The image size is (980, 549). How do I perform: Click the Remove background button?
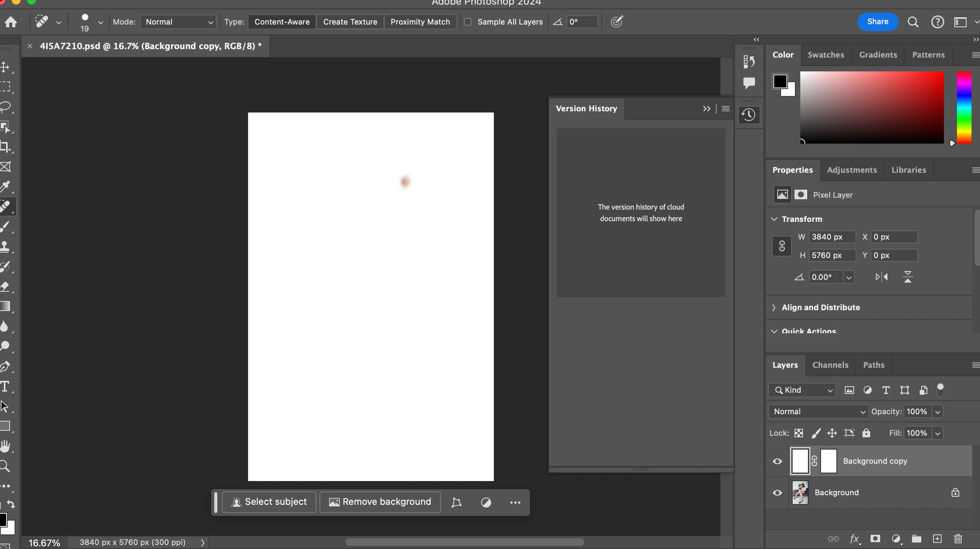click(380, 502)
